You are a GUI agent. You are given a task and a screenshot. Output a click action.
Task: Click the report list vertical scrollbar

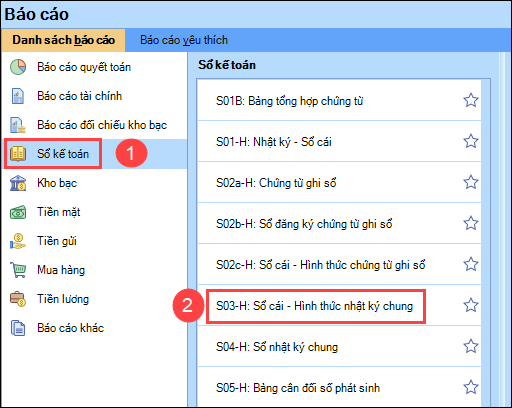486,243
